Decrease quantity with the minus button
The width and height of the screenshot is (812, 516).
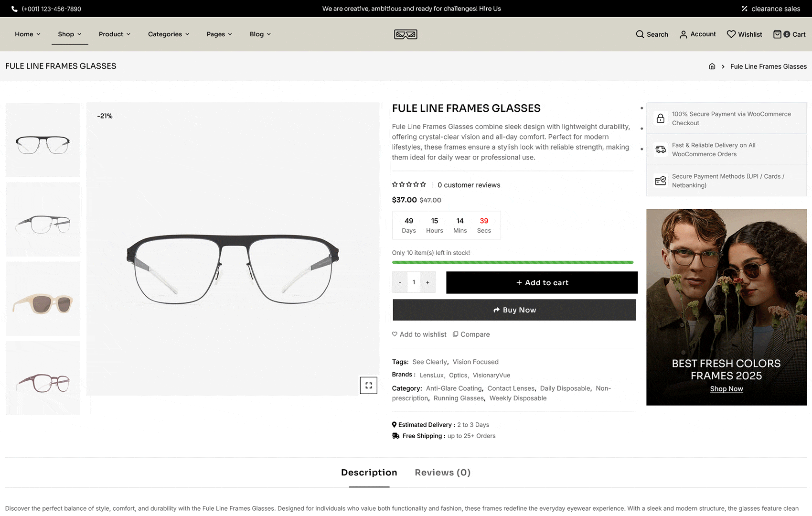click(x=400, y=282)
